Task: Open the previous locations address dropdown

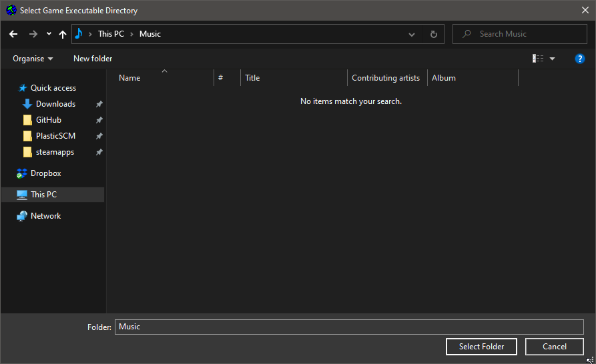Action: coord(412,35)
